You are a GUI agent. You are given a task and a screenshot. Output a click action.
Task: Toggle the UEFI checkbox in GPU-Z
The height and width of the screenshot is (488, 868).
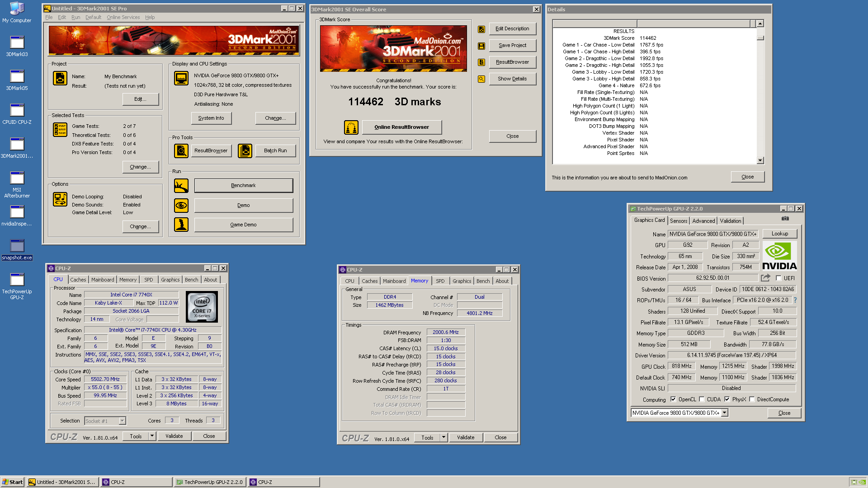pyautogui.click(x=778, y=278)
